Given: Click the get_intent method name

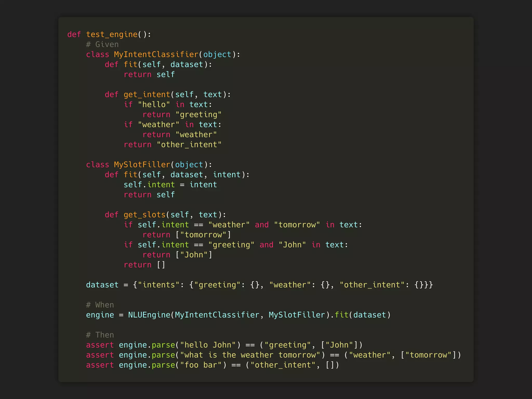Looking at the screenshot, I should coord(147,95).
